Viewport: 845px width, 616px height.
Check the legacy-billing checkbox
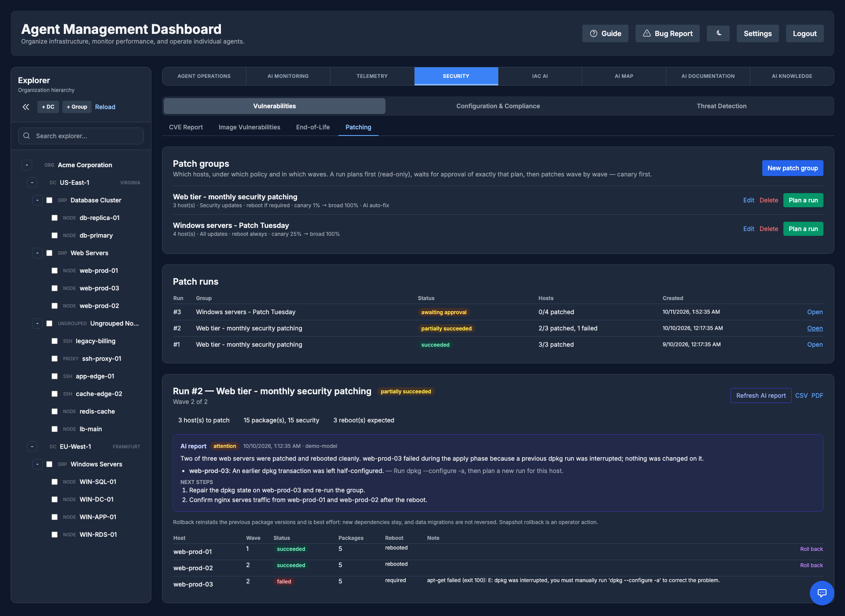click(x=55, y=341)
